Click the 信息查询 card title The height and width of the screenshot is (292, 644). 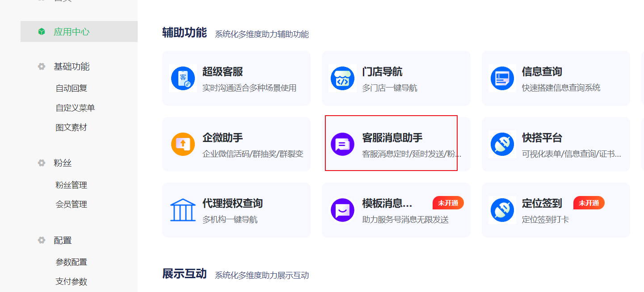click(542, 71)
